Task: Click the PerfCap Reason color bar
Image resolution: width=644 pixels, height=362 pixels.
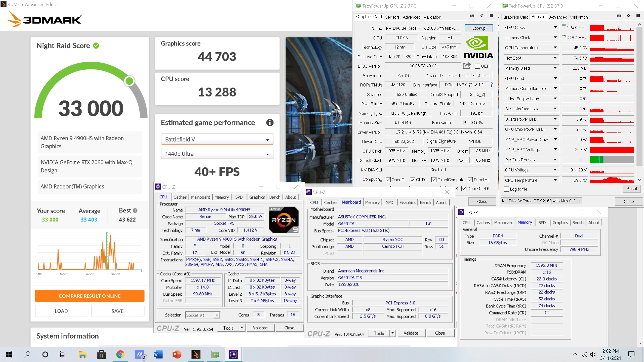Action: coord(612,160)
